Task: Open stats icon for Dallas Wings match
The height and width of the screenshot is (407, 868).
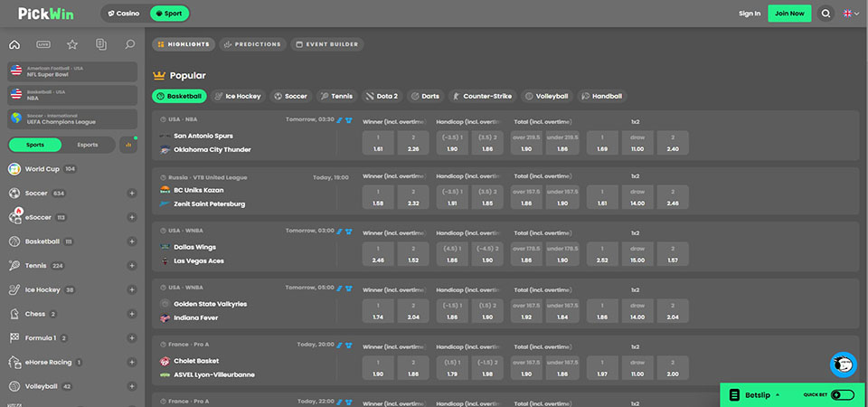Action: (x=340, y=231)
